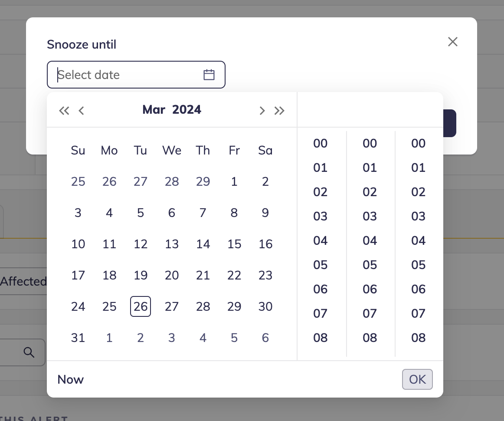The height and width of the screenshot is (421, 504).
Task: Click the double-right arrow for next year
Action: (279, 111)
